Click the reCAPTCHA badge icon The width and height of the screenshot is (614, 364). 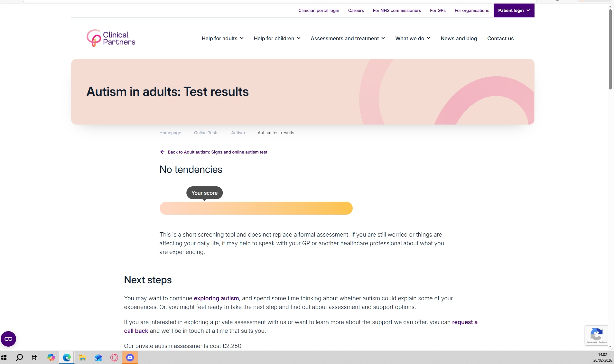point(596,335)
